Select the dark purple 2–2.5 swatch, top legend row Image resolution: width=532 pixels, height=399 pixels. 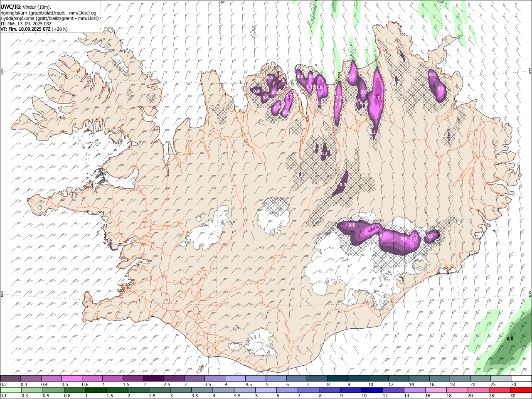click(154, 379)
